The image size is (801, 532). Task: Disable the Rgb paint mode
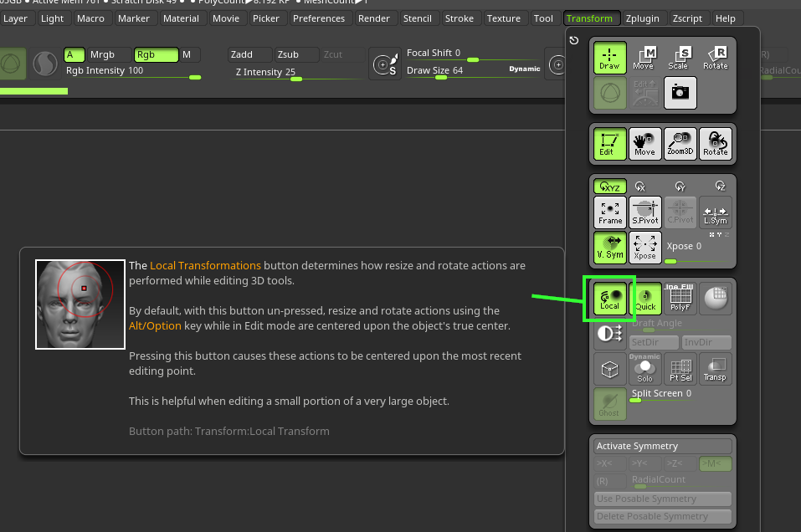156,55
